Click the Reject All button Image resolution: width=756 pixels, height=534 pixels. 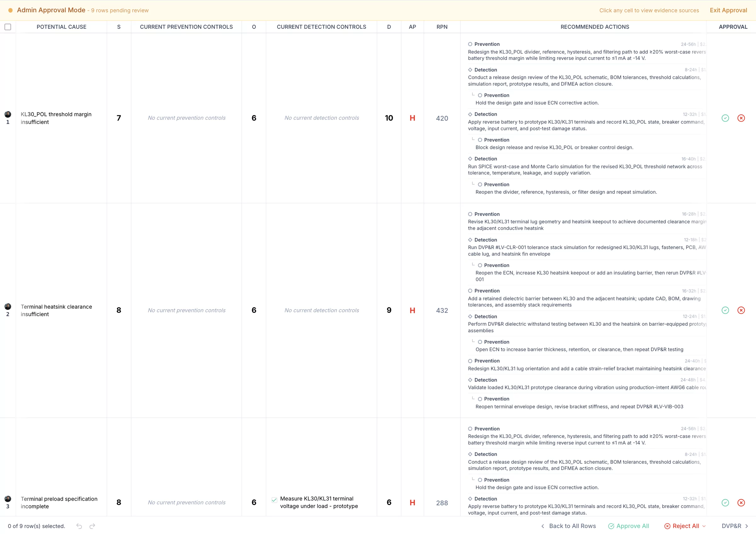tap(682, 526)
